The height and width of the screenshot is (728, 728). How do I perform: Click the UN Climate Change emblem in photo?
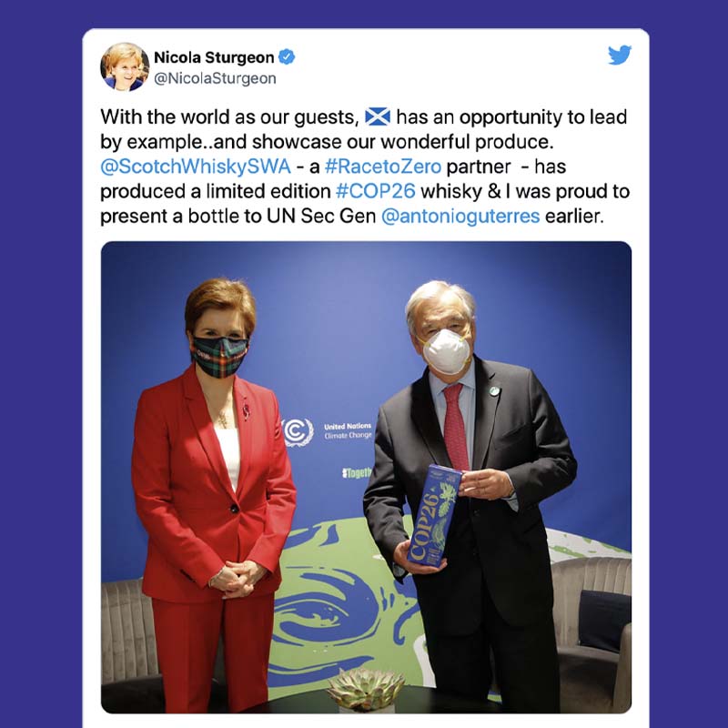pyautogui.click(x=298, y=432)
